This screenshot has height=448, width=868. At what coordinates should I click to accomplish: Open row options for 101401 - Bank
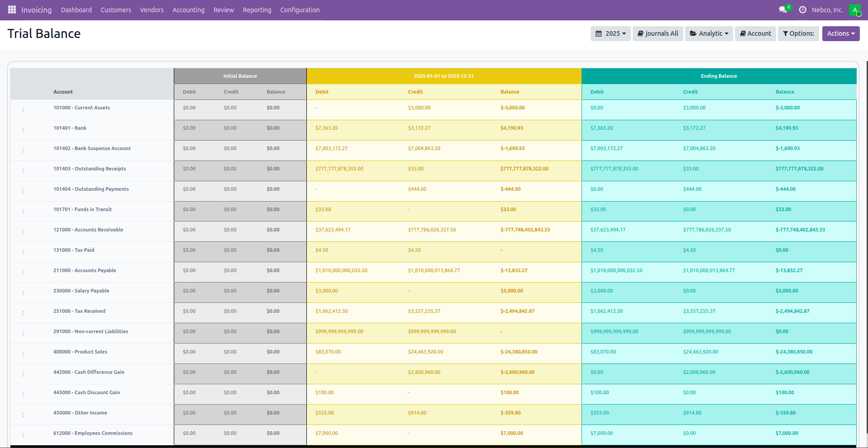23,130
